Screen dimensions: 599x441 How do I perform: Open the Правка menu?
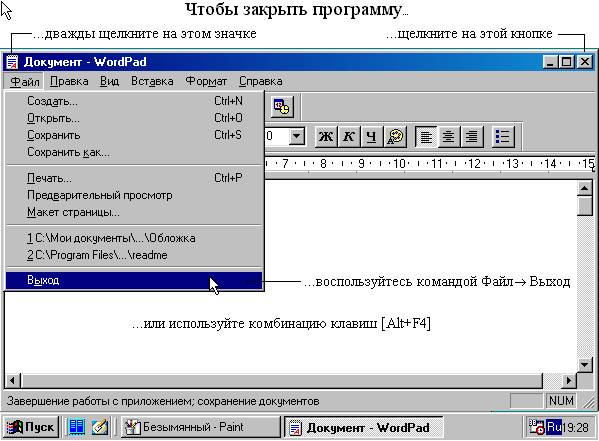pyautogui.click(x=69, y=81)
